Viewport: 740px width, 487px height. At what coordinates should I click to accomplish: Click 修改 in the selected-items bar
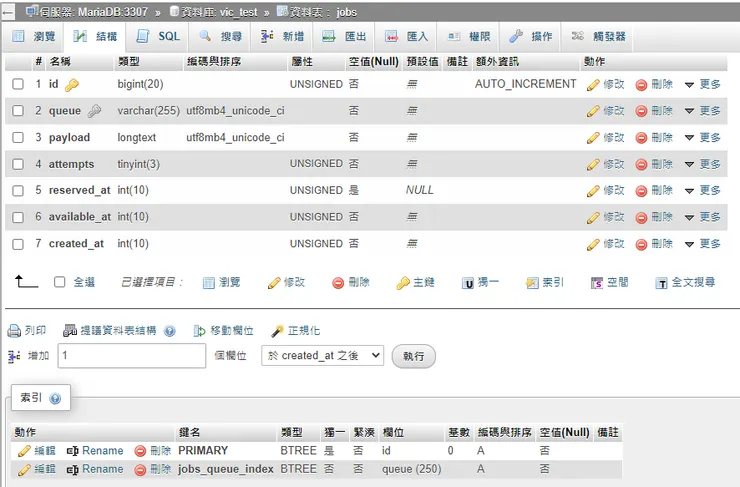286,283
